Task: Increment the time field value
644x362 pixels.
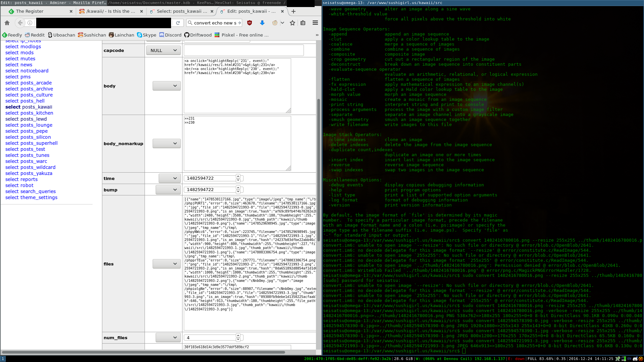Action: 238,176
